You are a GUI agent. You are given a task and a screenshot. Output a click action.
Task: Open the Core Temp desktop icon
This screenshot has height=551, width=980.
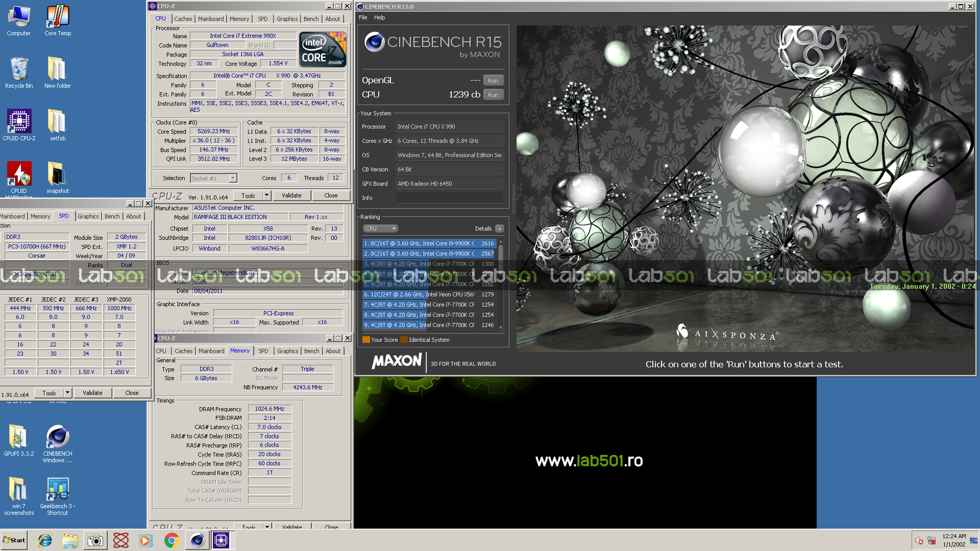coord(58,21)
